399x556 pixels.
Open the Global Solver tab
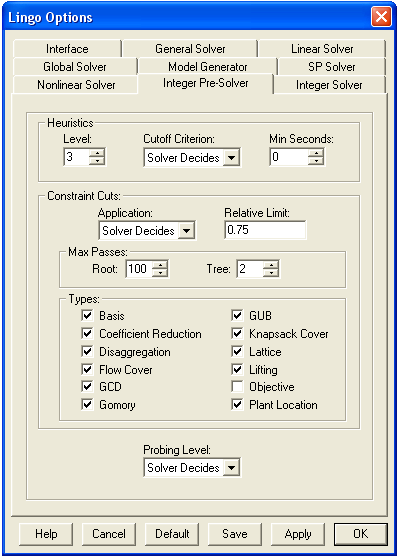tap(75, 67)
